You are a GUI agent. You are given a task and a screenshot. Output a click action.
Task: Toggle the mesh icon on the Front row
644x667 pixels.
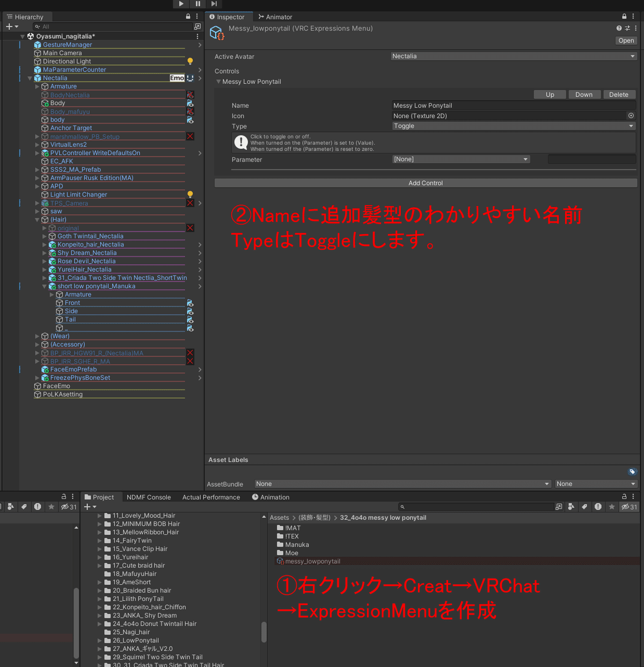(x=190, y=303)
